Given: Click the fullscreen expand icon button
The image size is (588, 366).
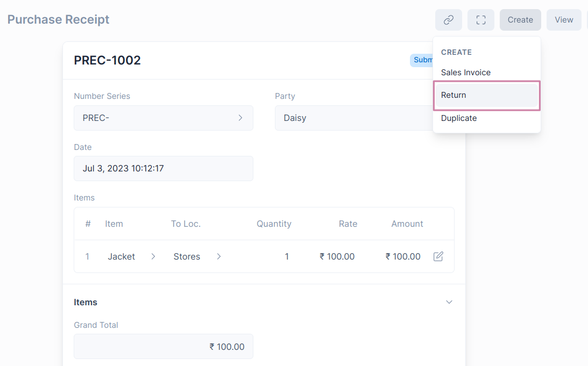Looking at the screenshot, I should point(480,20).
